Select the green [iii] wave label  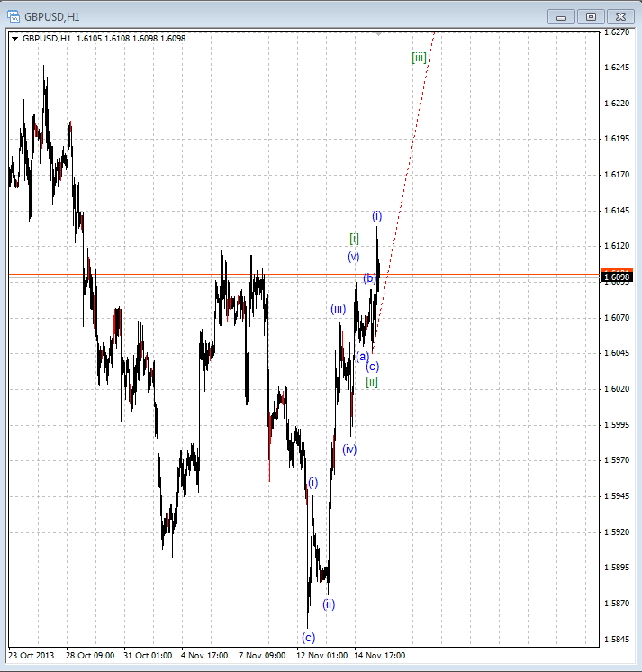tap(419, 58)
